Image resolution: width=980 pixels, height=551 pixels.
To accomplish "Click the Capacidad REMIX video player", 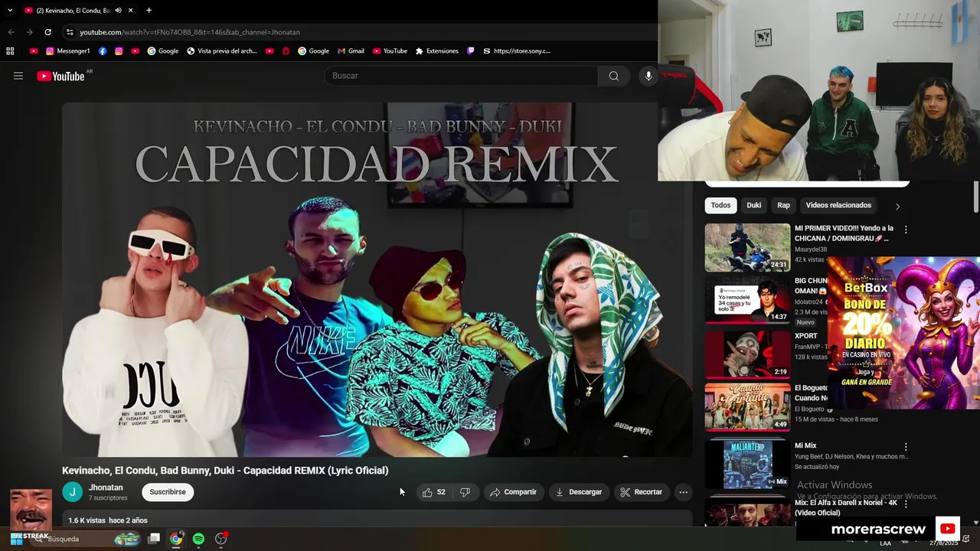I will tap(377, 279).
